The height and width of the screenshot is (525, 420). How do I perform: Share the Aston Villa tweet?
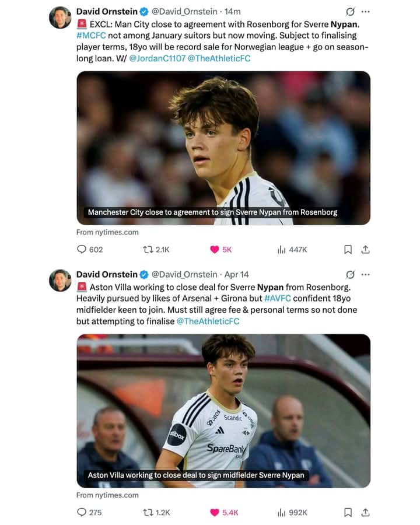pos(365,512)
